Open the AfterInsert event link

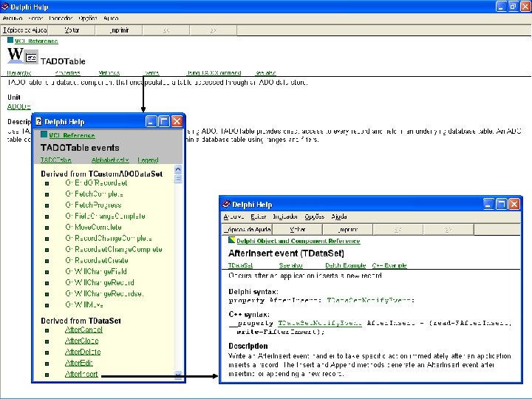point(81,374)
